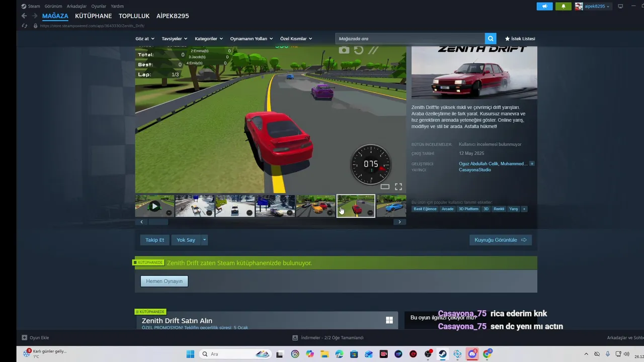
Task: Open the Renkli tag
Action: coord(499,209)
